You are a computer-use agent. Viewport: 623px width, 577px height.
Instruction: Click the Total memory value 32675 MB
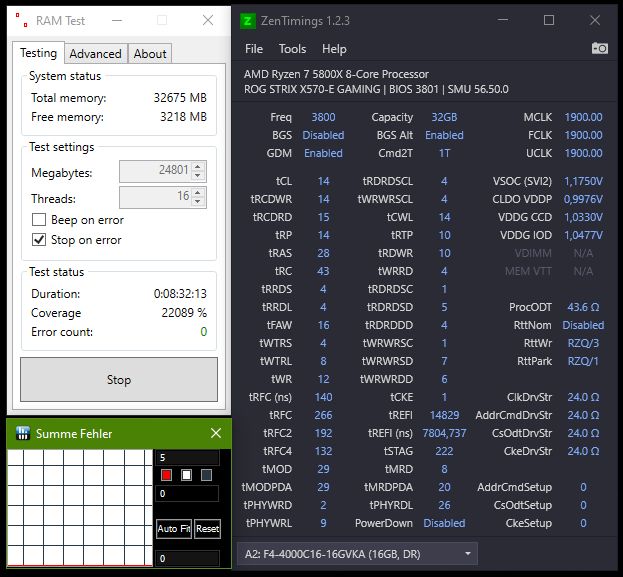pyautogui.click(x=180, y=98)
